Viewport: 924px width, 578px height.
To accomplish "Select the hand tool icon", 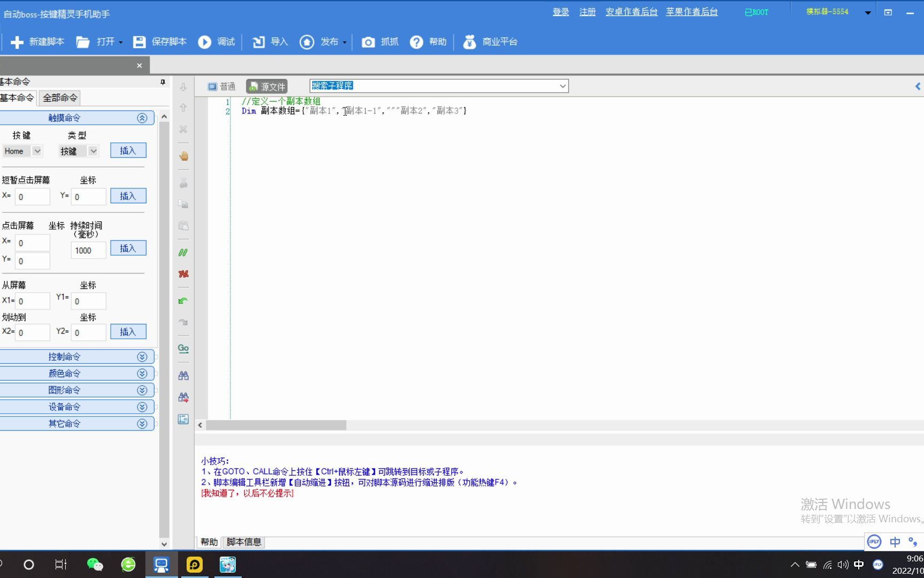I will (x=183, y=156).
